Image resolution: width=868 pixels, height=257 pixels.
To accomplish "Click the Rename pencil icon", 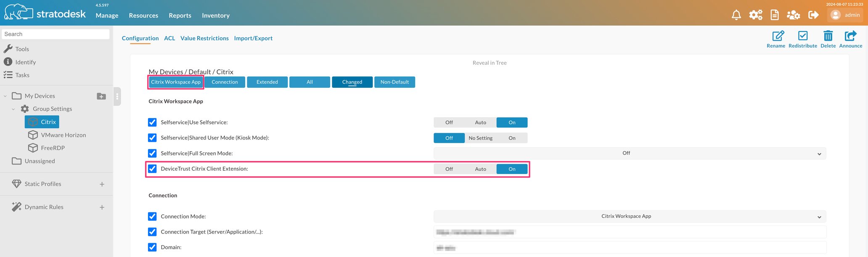I will click(x=778, y=36).
